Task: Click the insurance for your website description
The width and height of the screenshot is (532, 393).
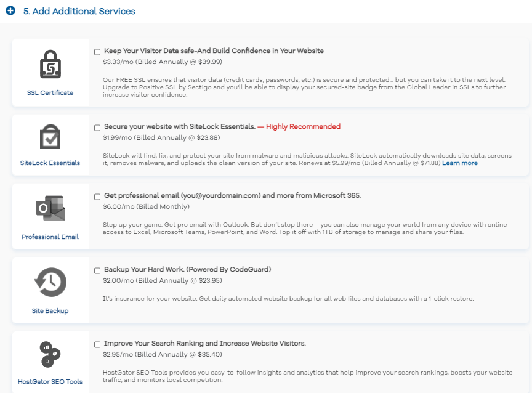Action: pos(288,299)
